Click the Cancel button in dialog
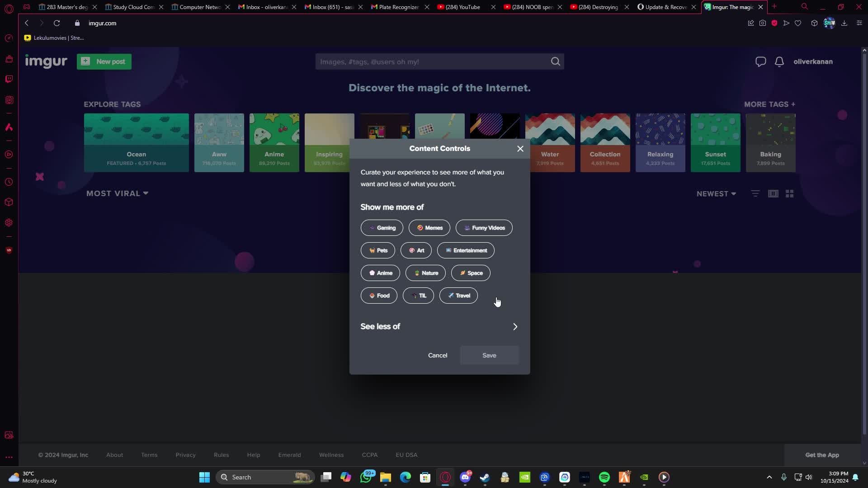The width and height of the screenshot is (868, 488). [x=437, y=355]
